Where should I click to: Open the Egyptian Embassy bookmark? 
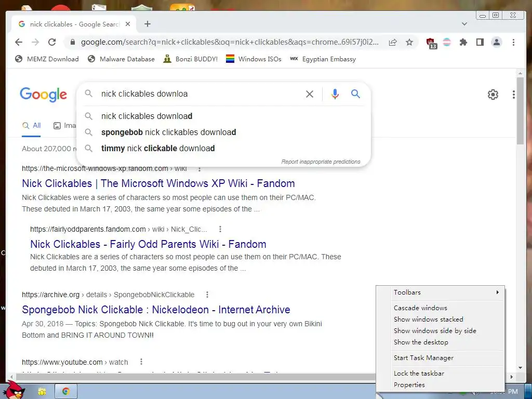click(x=323, y=59)
